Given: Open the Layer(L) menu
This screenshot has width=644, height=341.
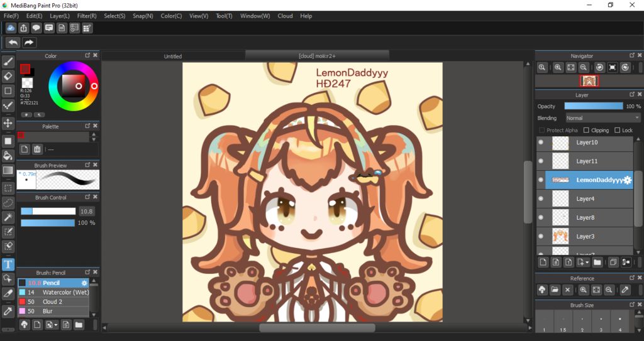Looking at the screenshot, I should click(x=60, y=16).
